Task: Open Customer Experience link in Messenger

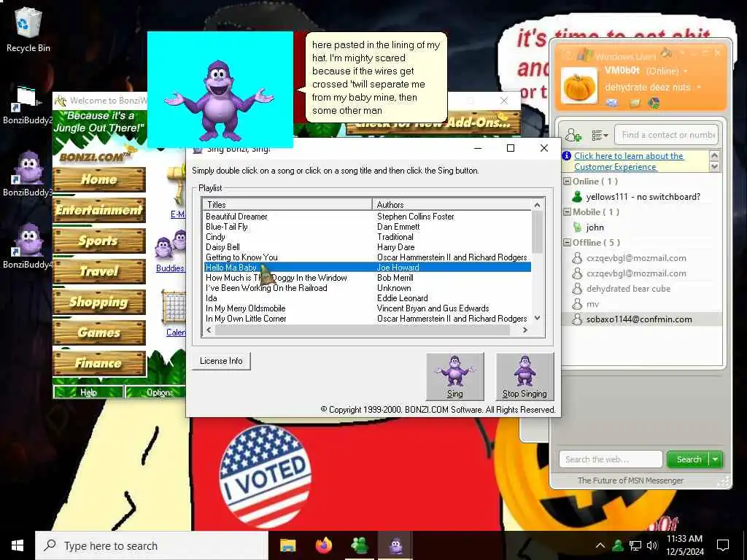Action: pos(629,161)
